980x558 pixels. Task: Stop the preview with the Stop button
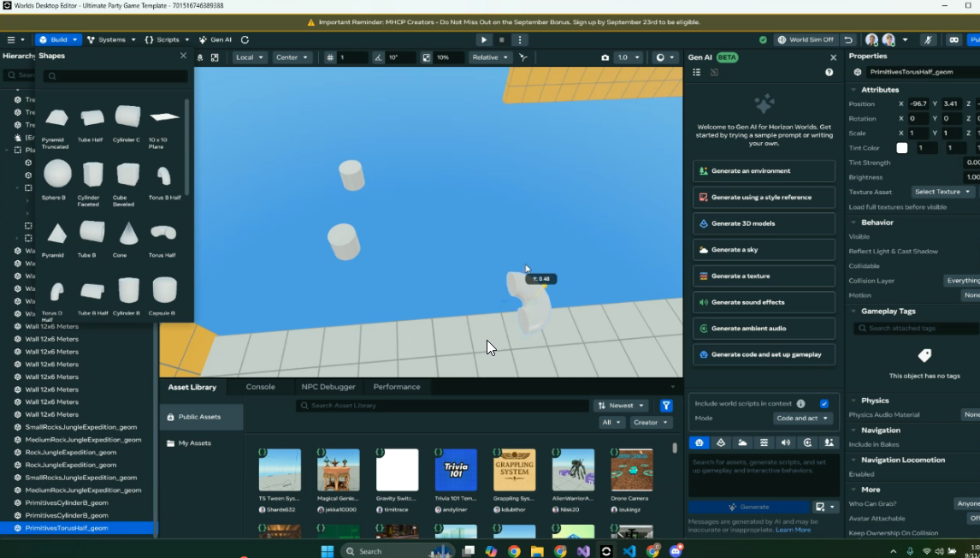pyautogui.click(x=501, y=39)
